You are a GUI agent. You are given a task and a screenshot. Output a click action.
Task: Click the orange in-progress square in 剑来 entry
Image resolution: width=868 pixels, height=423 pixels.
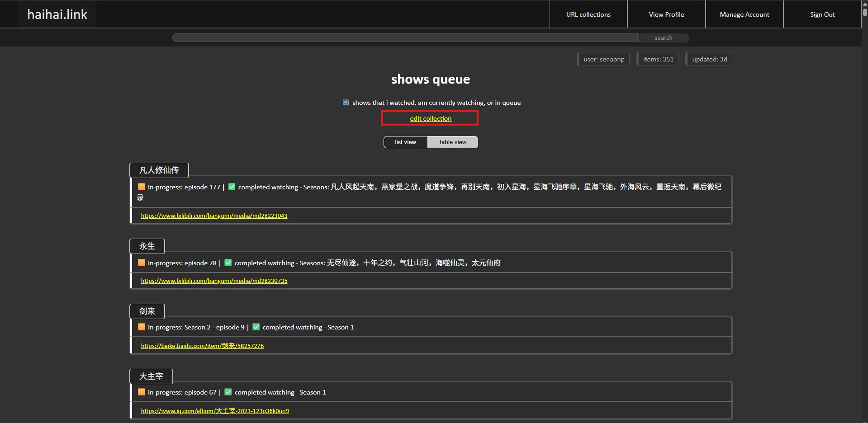(142, 327)
